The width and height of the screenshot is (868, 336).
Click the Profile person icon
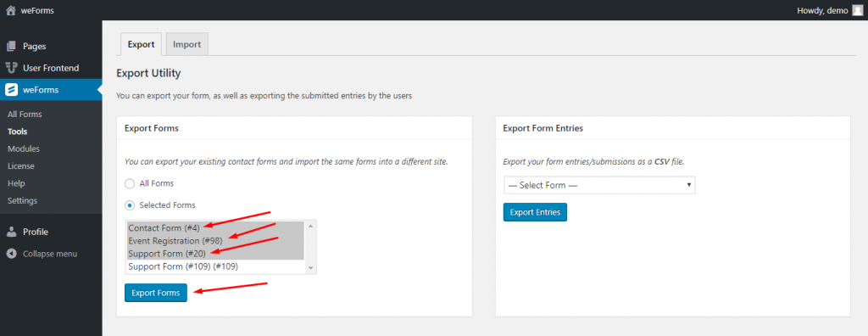pyautogui.click(x=12, y=232)
